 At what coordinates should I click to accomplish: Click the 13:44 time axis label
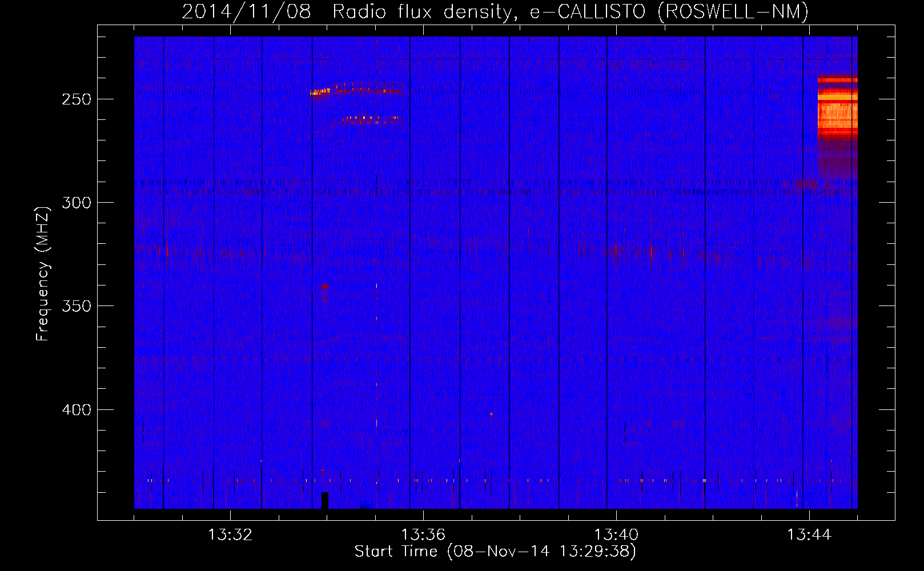point(809,534)
